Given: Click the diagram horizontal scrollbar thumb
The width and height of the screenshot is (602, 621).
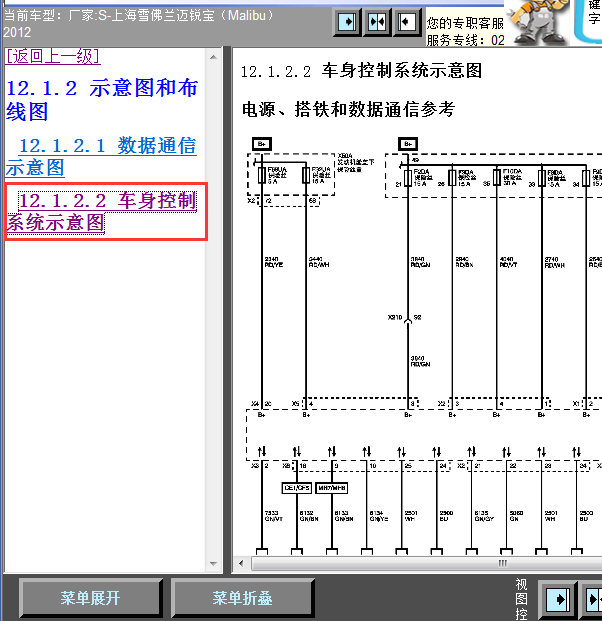Looking at the screenshot, I should pyautogui.click(x=427, y=563).
